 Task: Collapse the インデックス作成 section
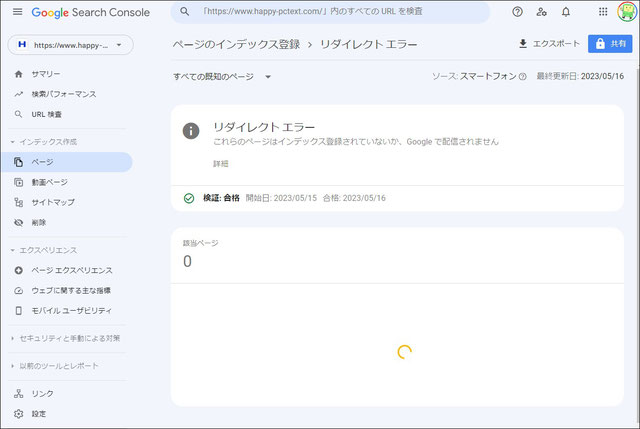(x=44, y=142)
